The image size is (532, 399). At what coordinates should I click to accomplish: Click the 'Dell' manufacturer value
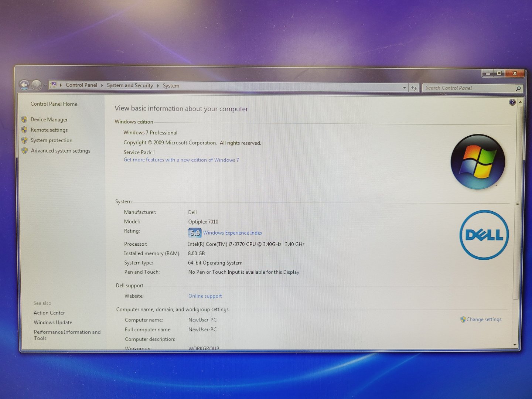[x=192, y=212]
